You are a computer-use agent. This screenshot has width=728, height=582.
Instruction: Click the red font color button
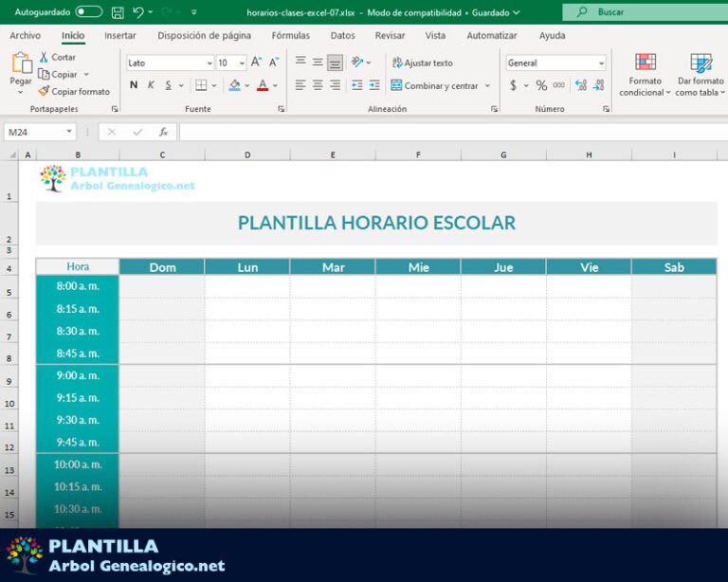click(263, 85)
